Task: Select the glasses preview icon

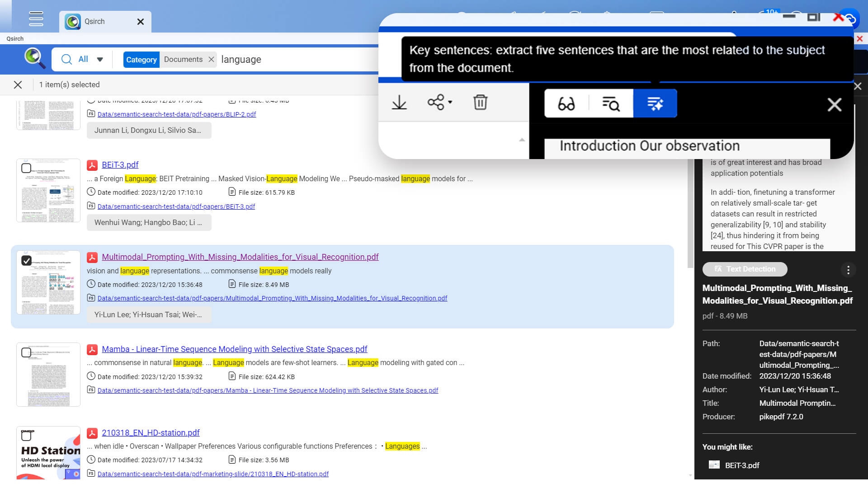Action: click(566, 104)
